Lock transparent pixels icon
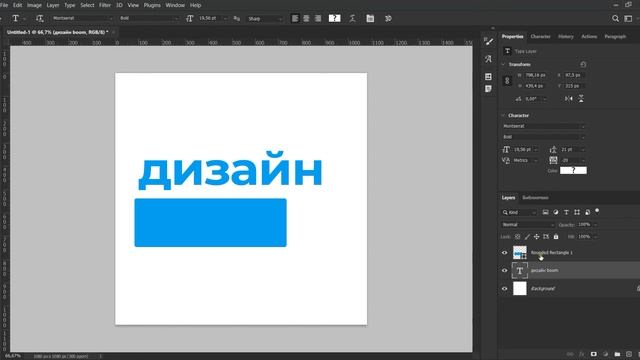The image size is (640, 360). click(517, 237)
